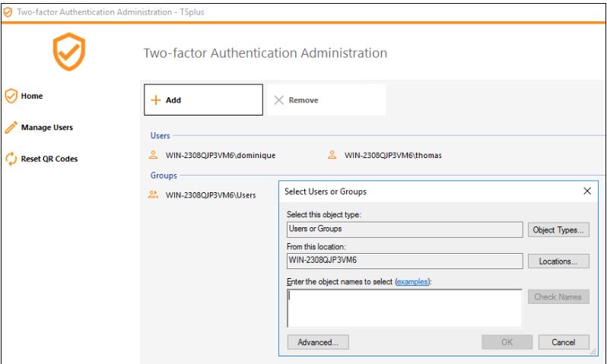Screen dimensions: 607x364
Task: Click the Select Users or Groups dialog title
Action: (x=326, y=191)
